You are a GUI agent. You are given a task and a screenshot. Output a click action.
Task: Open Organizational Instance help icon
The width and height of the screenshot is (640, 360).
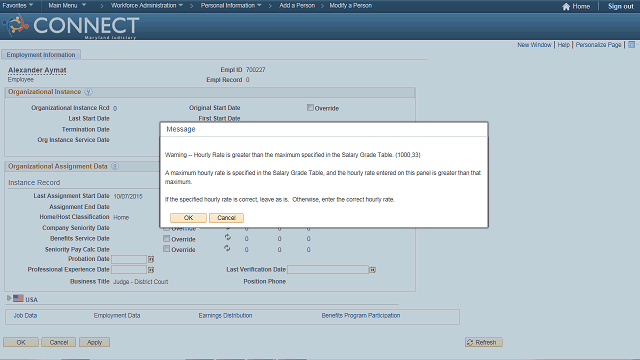pos(88,92)
